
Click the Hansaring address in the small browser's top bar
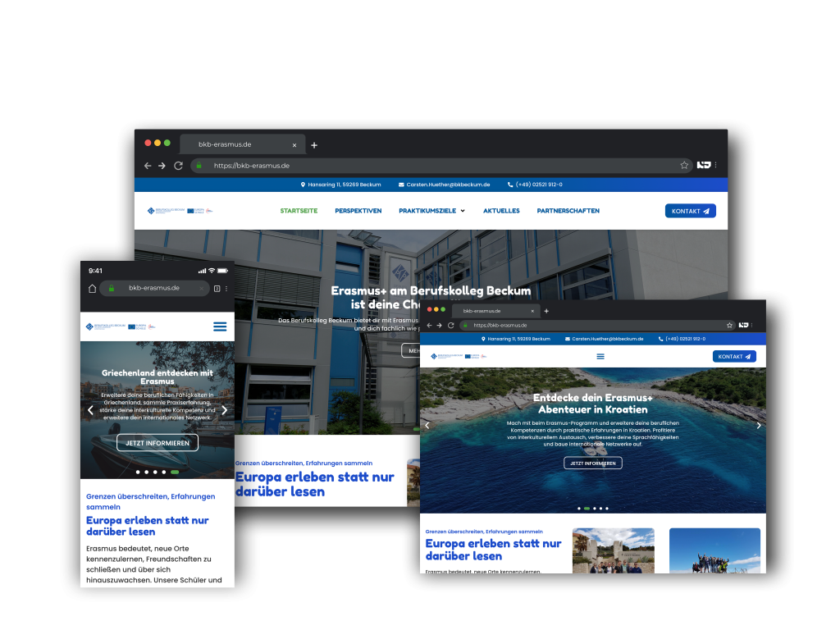coord(516,339)
